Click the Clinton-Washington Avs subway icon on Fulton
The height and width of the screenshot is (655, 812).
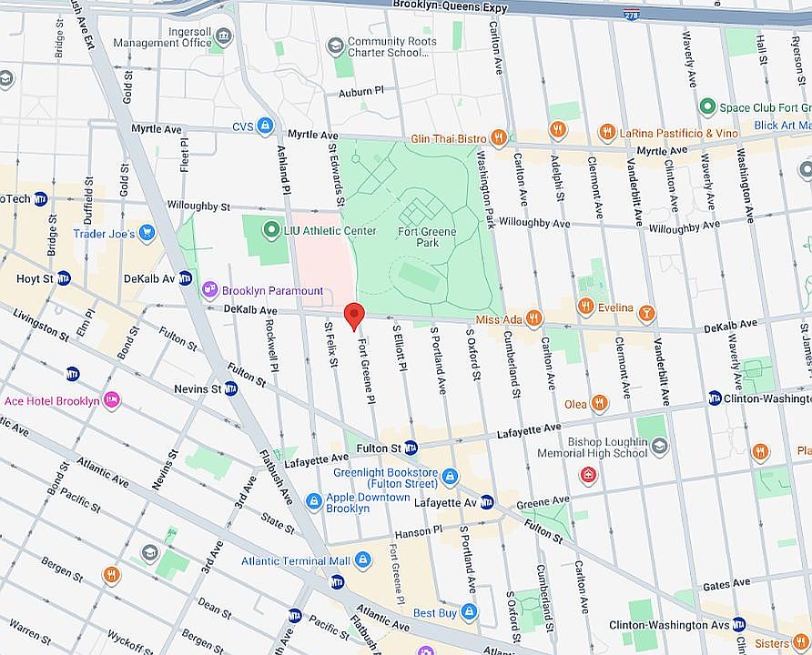click(739, 624)
